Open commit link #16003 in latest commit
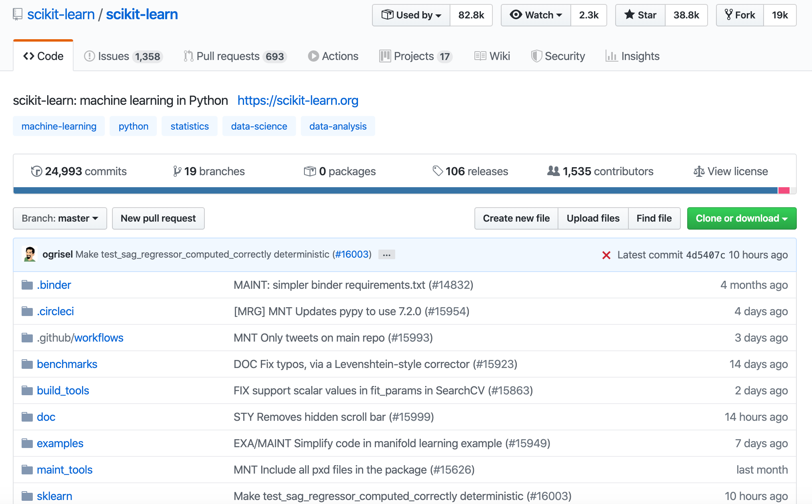This screenshot has width=812, height=504. coord(352,254)
